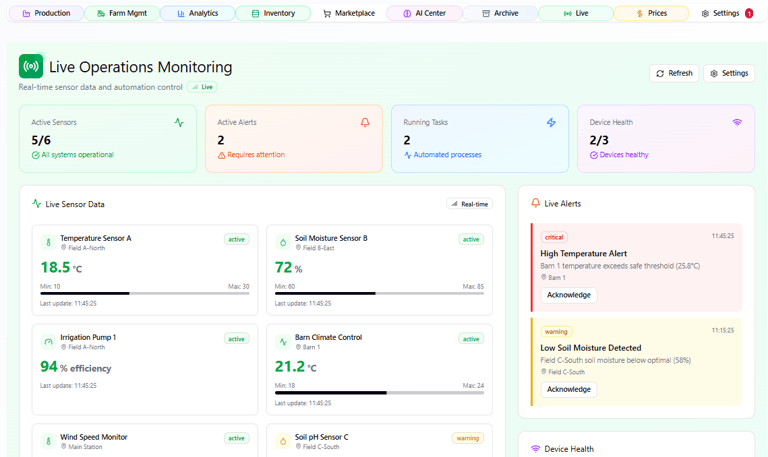Click the active badge on Wind Speed Monitor
The image size is (768, 457).
point(237,438)
